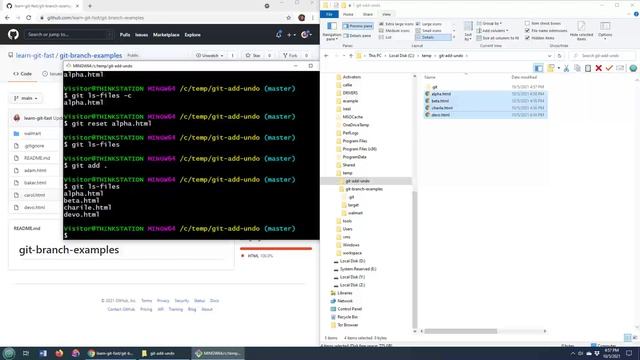Image resolution: width=640 pixels, height=360 pixels.
Task: Switch to the Home ribbon tab
Action: [x=348, y=14]
